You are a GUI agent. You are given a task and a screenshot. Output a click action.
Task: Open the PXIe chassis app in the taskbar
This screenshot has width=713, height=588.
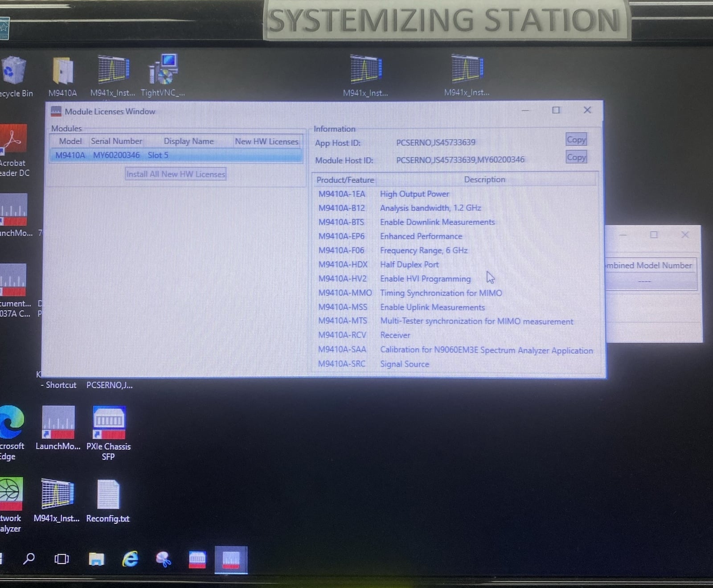(197, 559)
